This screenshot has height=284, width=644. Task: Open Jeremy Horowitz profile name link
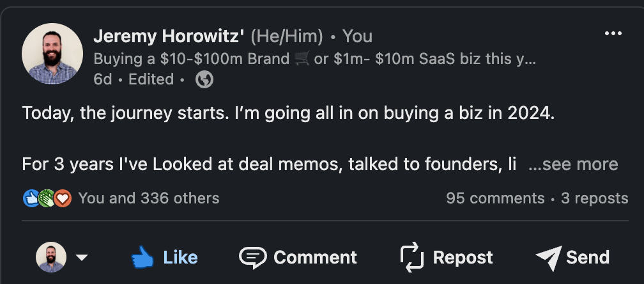[x=168, y=36]
